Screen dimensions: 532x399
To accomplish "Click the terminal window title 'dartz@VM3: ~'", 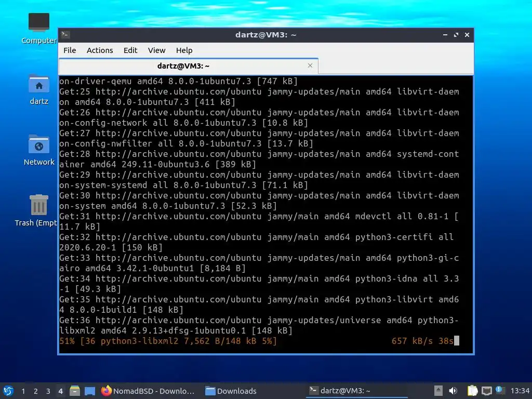I will coord(265,35).
